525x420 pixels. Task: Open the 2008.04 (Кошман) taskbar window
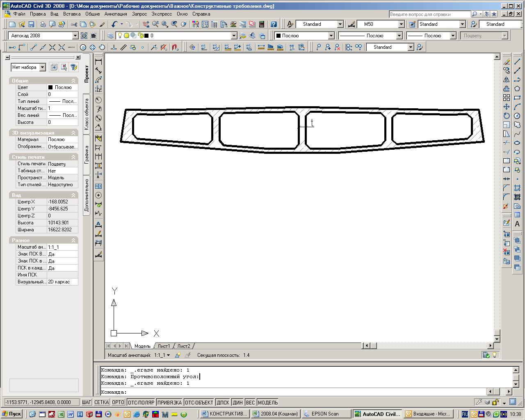tap(276, 414)
